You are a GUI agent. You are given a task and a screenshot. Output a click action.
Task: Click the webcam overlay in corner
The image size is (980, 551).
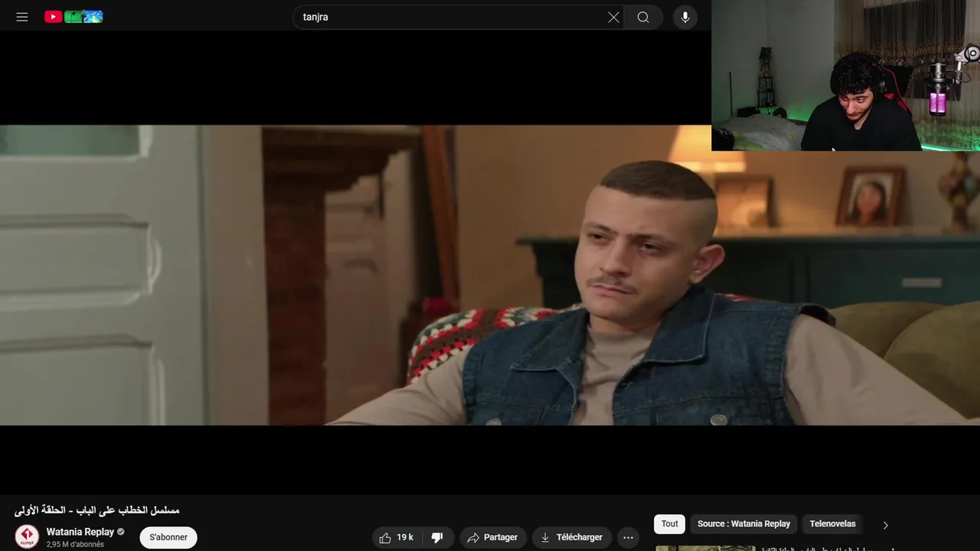click(845, 75)
